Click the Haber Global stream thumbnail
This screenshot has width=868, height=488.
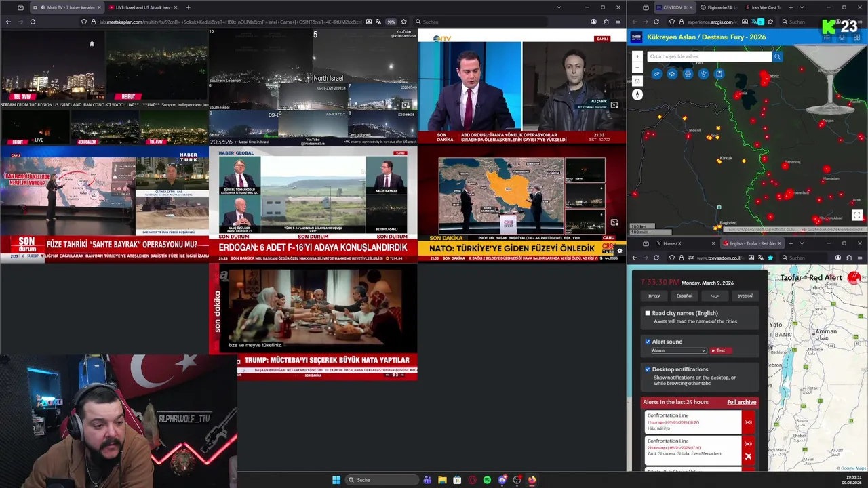[x=313, y=203]
